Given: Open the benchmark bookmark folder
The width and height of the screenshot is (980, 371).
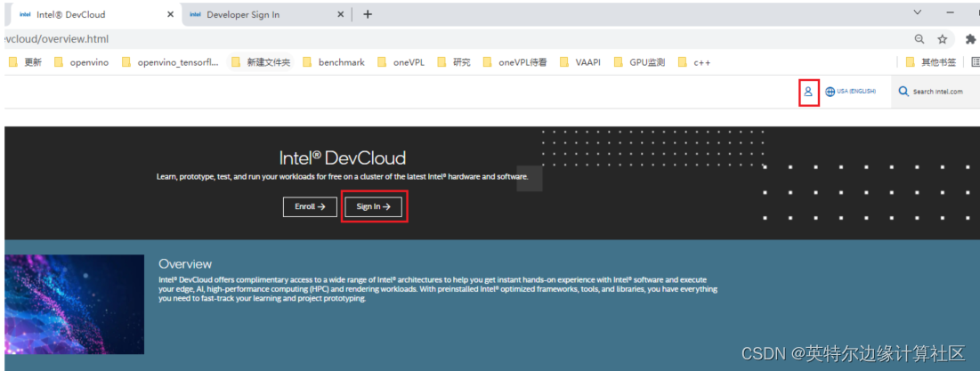Looking at the screenshot, I should coord(334,62).
